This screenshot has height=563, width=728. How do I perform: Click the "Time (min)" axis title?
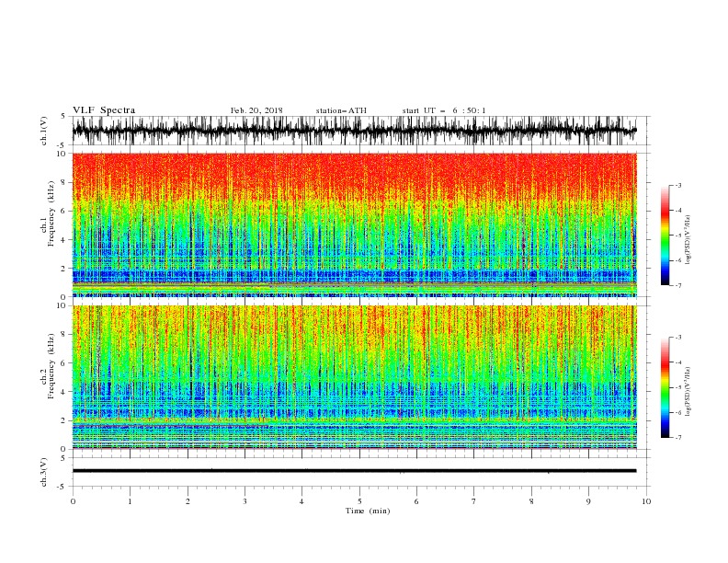368,511
